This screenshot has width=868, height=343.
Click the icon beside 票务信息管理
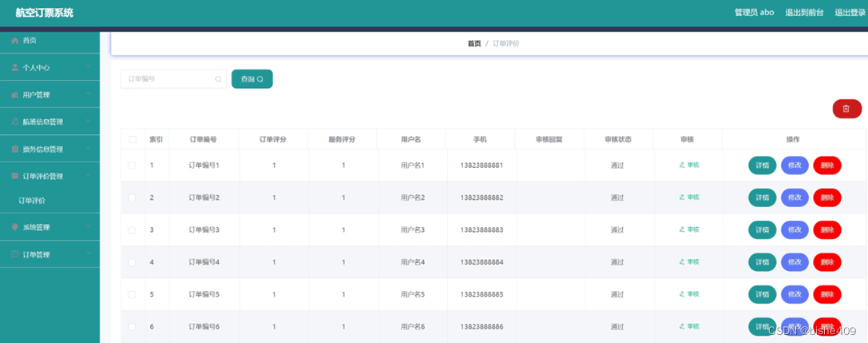point(15,149)
